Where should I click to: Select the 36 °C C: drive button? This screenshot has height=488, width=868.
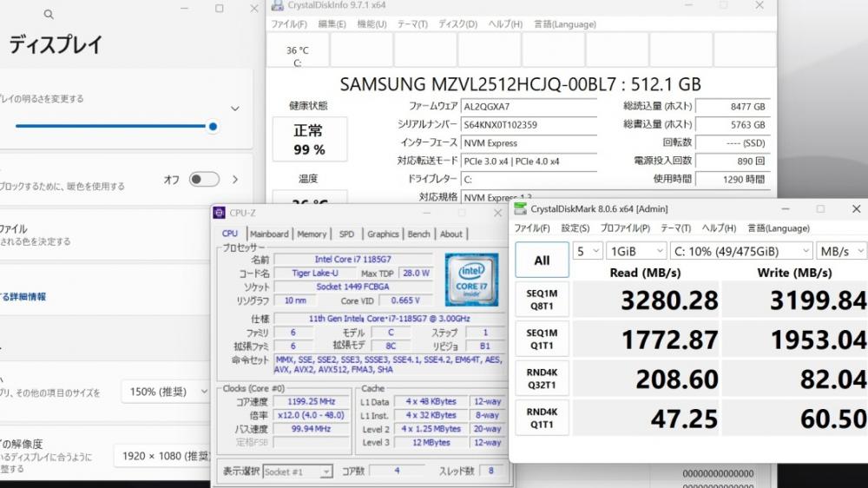click(298, 51)
